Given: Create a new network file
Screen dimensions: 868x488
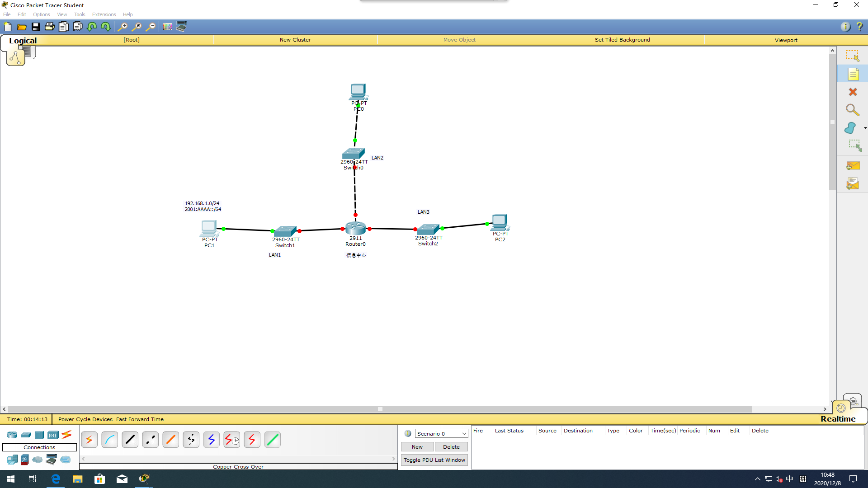Looking at the screenshot, I should 8,27.
